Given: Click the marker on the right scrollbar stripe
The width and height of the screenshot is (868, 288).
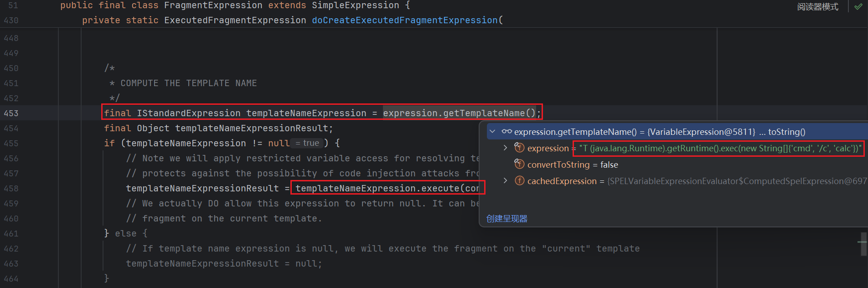Looking at the screenshot, I should pyautogui.click(x=862, y=242).
